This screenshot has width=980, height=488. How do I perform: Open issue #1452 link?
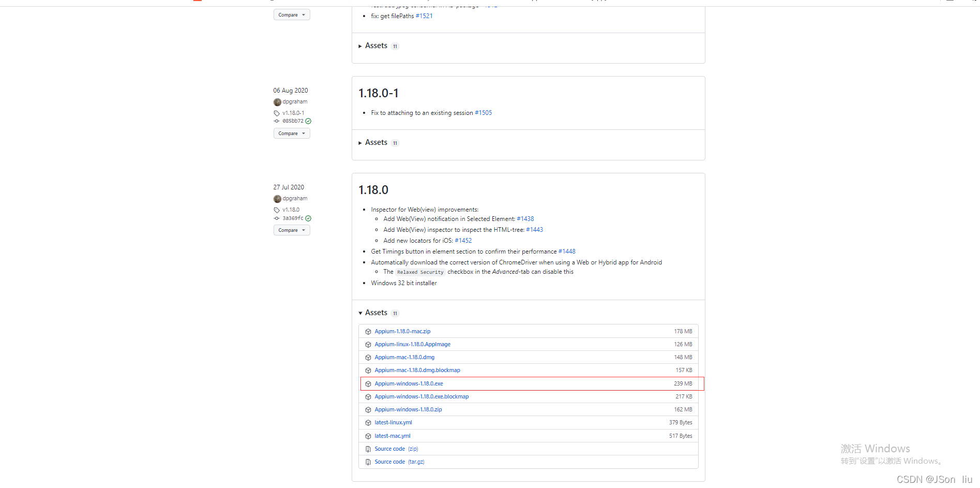click(463, 241)
